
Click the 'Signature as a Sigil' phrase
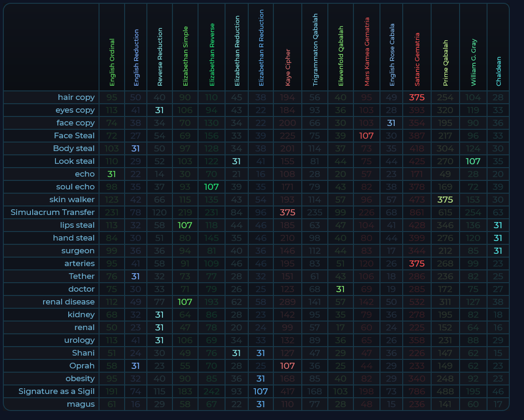(x=56, y=391)
